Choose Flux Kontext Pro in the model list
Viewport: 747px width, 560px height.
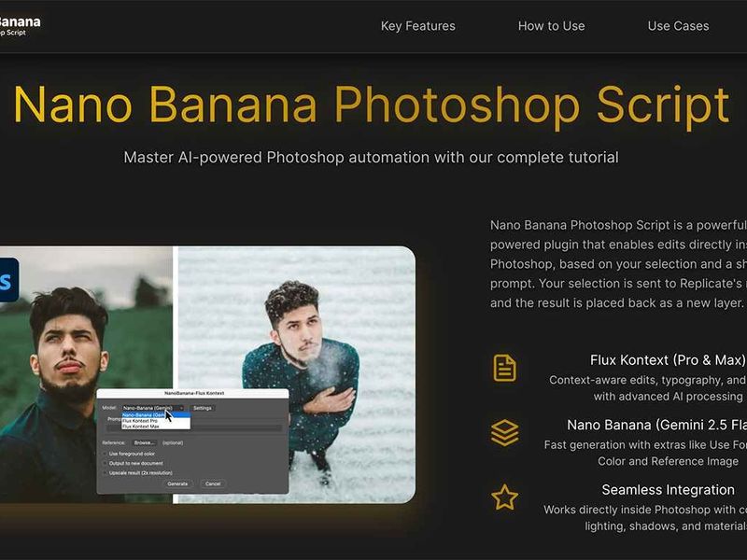pos(156,421)
